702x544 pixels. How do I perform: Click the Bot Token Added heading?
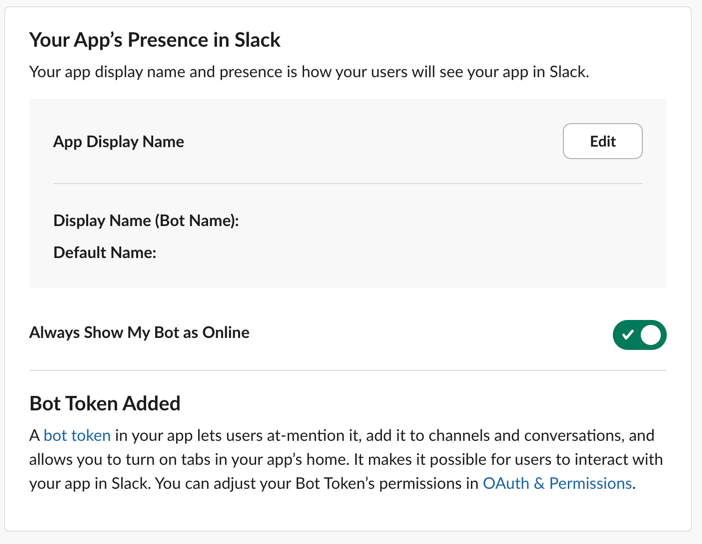pos(105,404)
